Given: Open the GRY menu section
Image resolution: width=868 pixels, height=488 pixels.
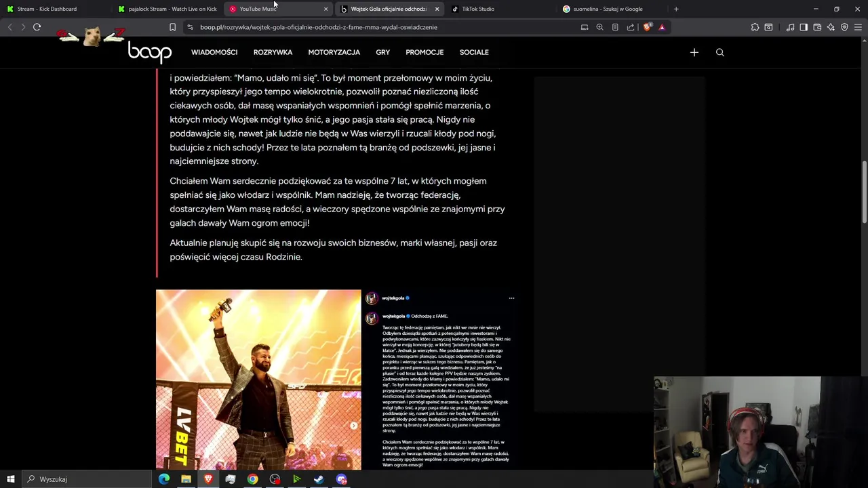Looking at the screenshot, I should 383,52.
